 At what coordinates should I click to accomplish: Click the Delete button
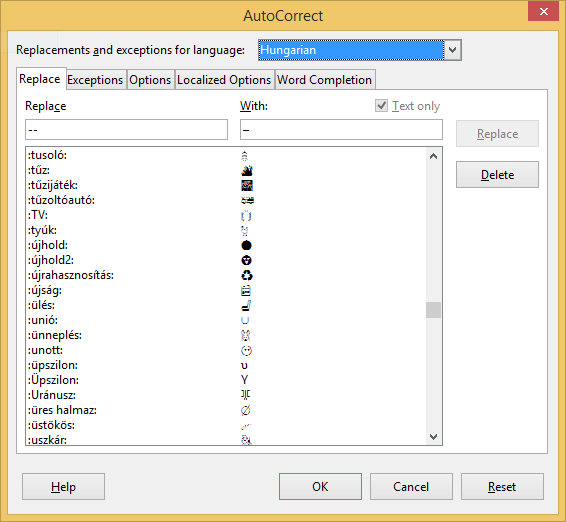497,175
